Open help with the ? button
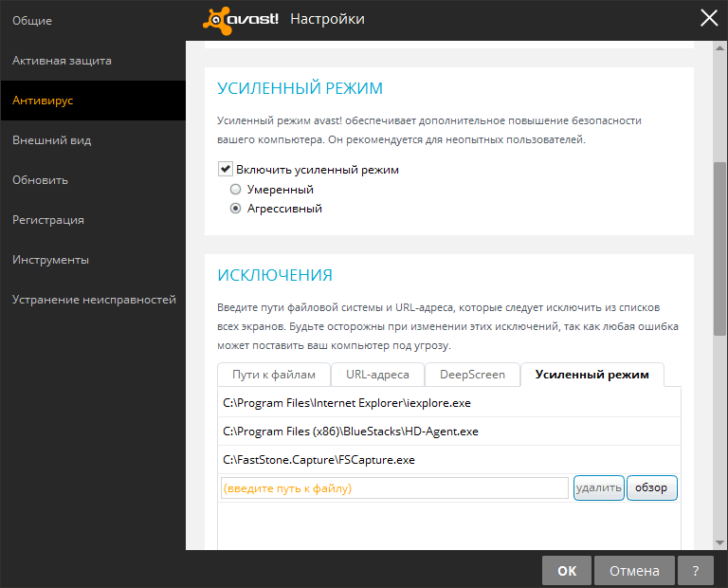 pos(695,570)
